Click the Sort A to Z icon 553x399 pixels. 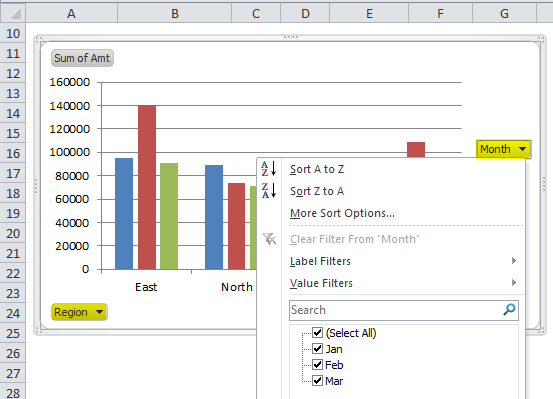[269, 169]
